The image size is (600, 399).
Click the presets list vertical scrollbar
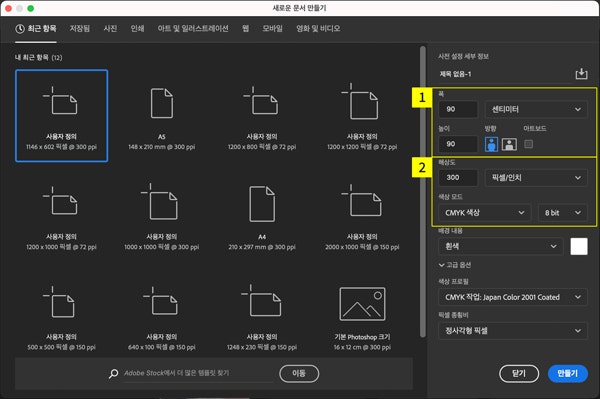[x=422, y=191]
